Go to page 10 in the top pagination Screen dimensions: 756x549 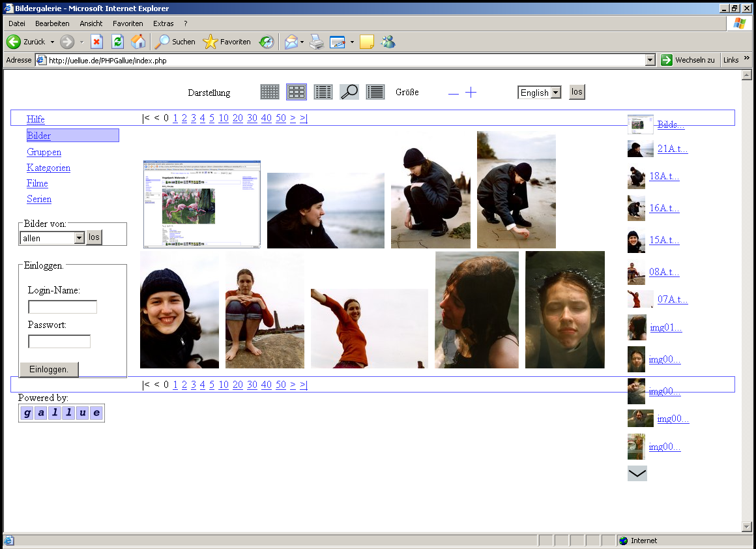(224, 118)
